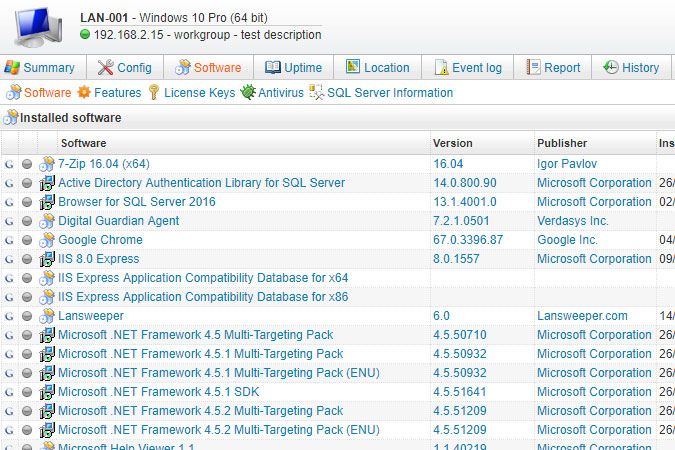The width and height of the screenshot is (675, 450).
Task: Click the green online status indicator
Action: [85, 35]
